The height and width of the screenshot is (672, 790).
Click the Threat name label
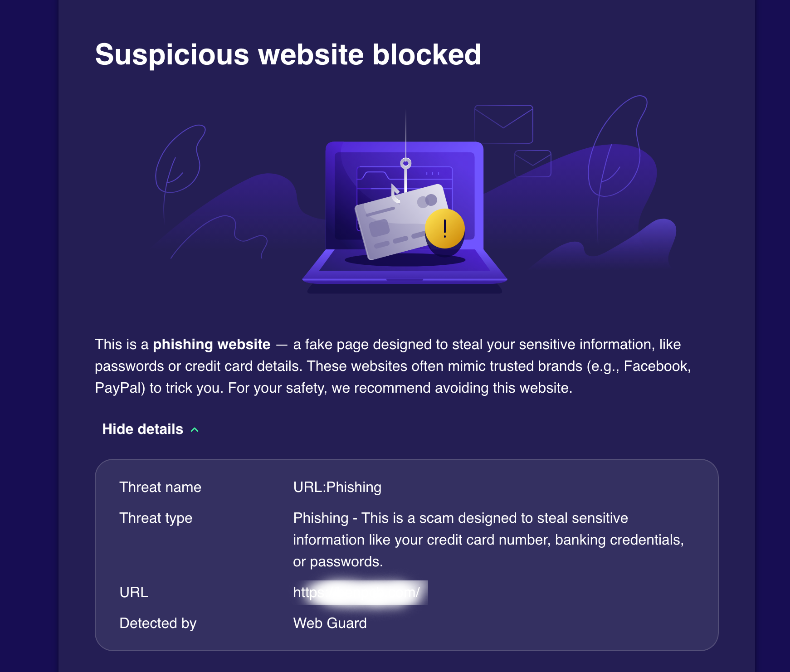click(x=160, y=487)
